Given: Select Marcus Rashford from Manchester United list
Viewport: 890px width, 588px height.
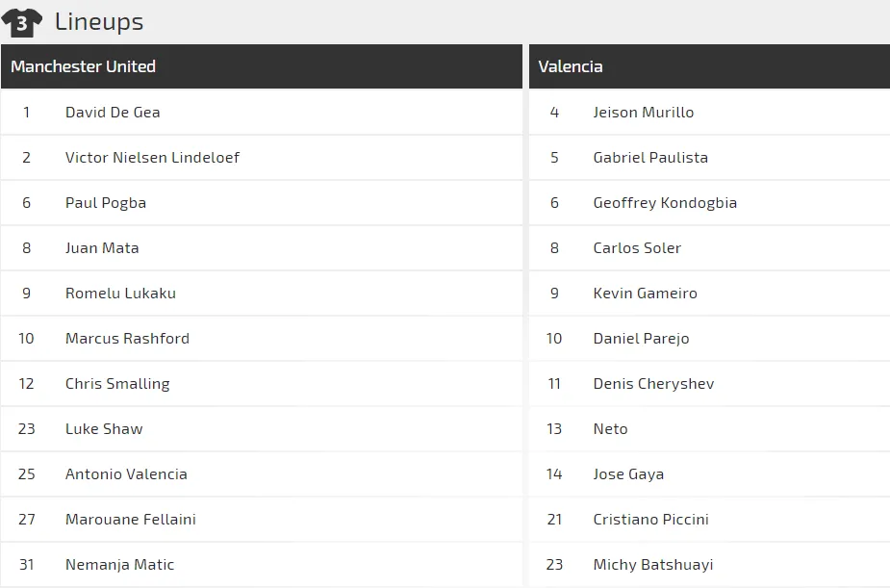Looking at the screenshot, I should (x=127, y=339).
